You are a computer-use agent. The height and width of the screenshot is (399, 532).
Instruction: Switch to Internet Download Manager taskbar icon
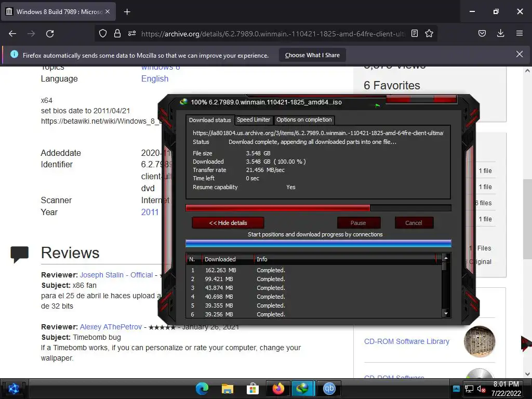[x=303, y=389]
